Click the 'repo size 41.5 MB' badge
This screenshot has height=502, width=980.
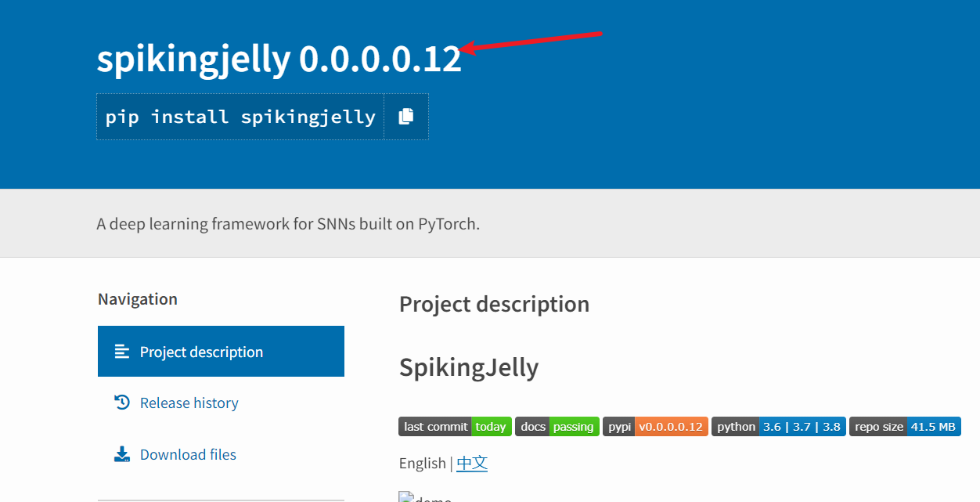click(905, 426)
